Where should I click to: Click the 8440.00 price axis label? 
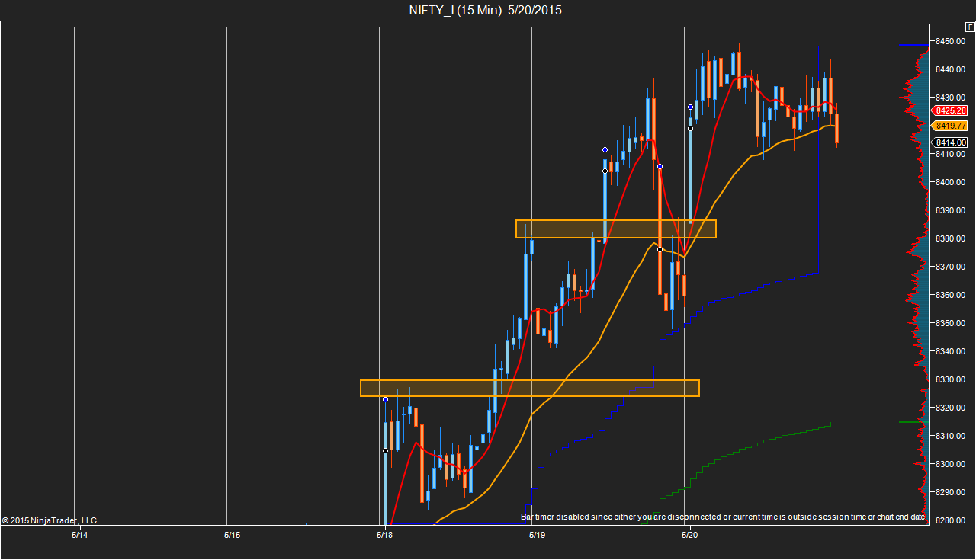click(951, 69)
